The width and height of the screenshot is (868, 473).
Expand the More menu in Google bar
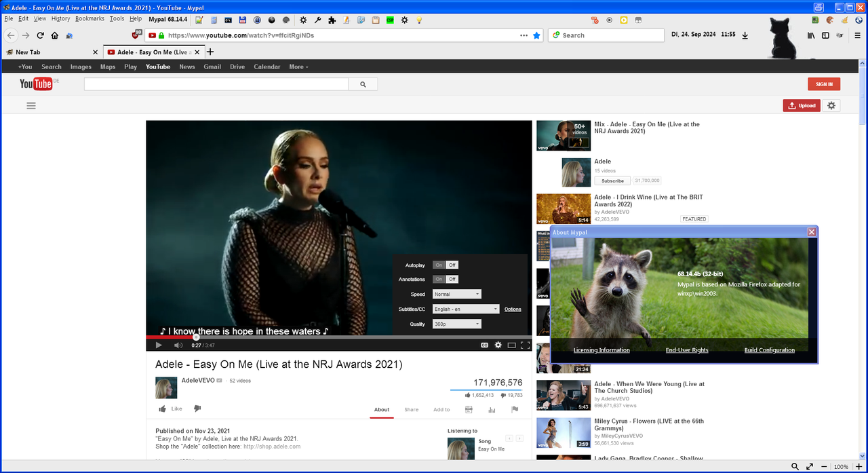click(298, 67)
